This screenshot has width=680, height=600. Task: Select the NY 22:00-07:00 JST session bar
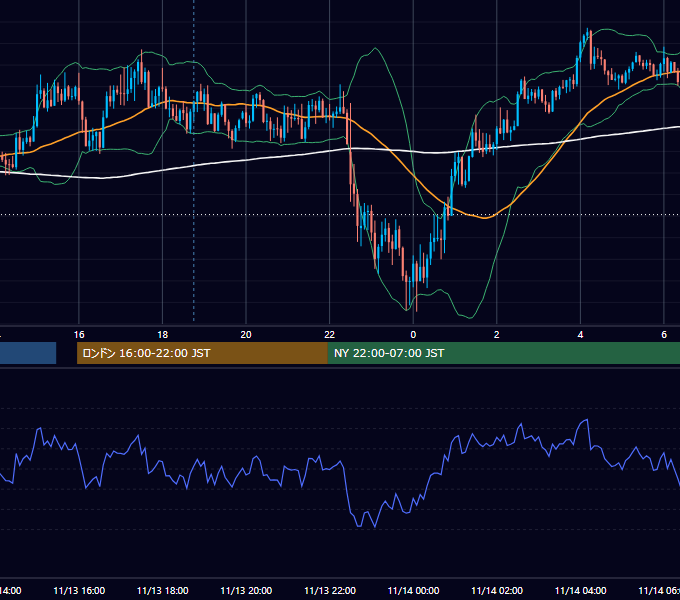point(503,353)
